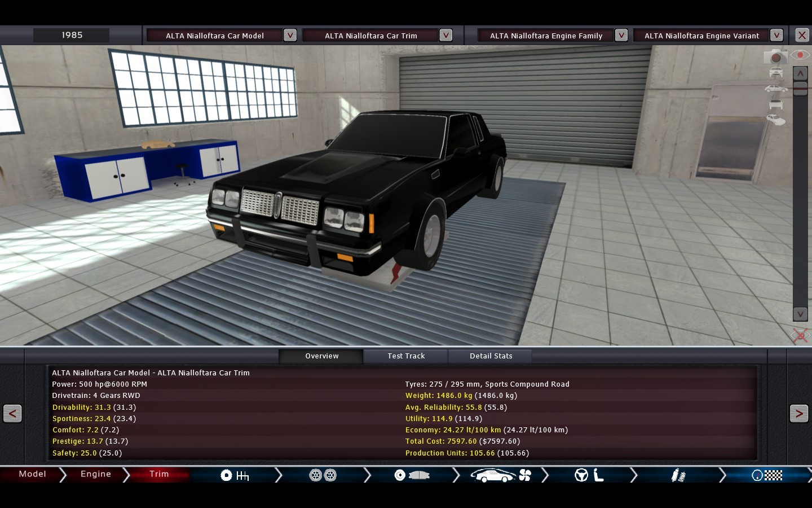812x508 pixels.
Task: Switch to the Detail Stats tab
Action: click(491, 356)
